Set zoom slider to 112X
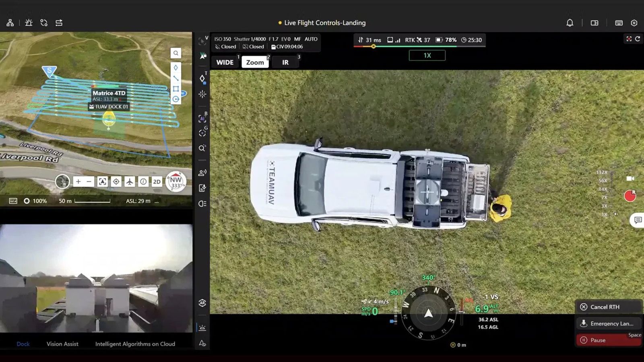This screenshot has height=362, width=644. click(602, 172)
